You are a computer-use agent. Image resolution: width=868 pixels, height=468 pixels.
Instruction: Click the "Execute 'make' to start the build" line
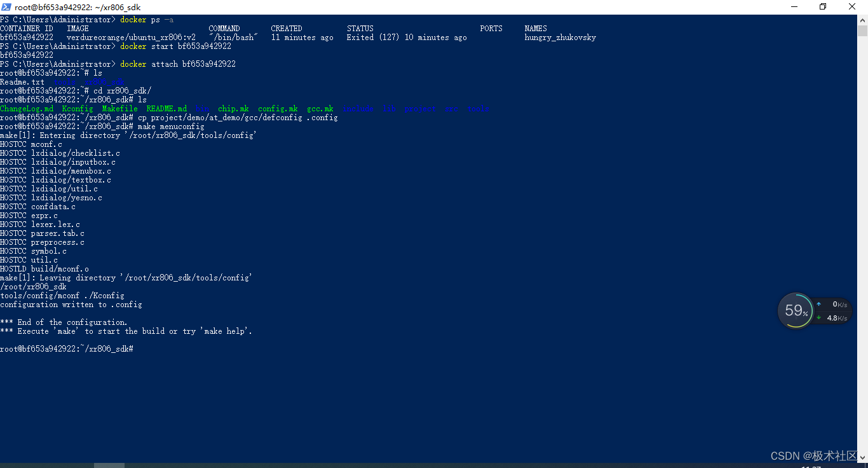(126, 331)
